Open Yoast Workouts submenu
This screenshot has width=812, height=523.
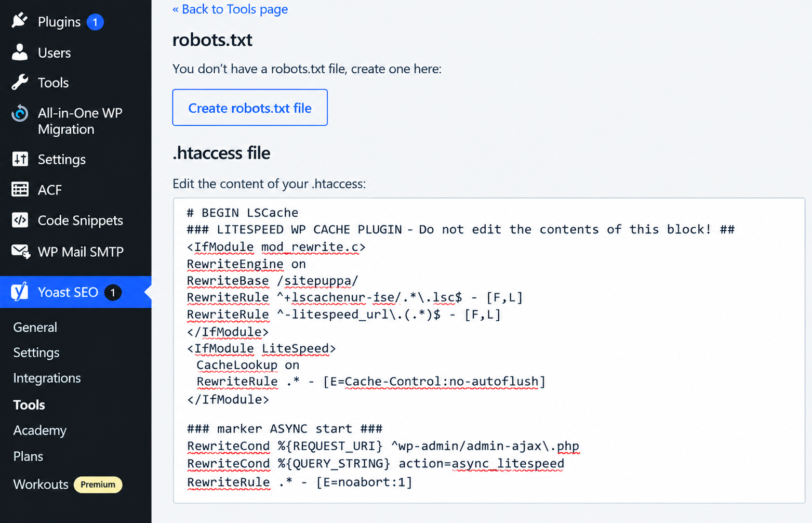(41, 484)
